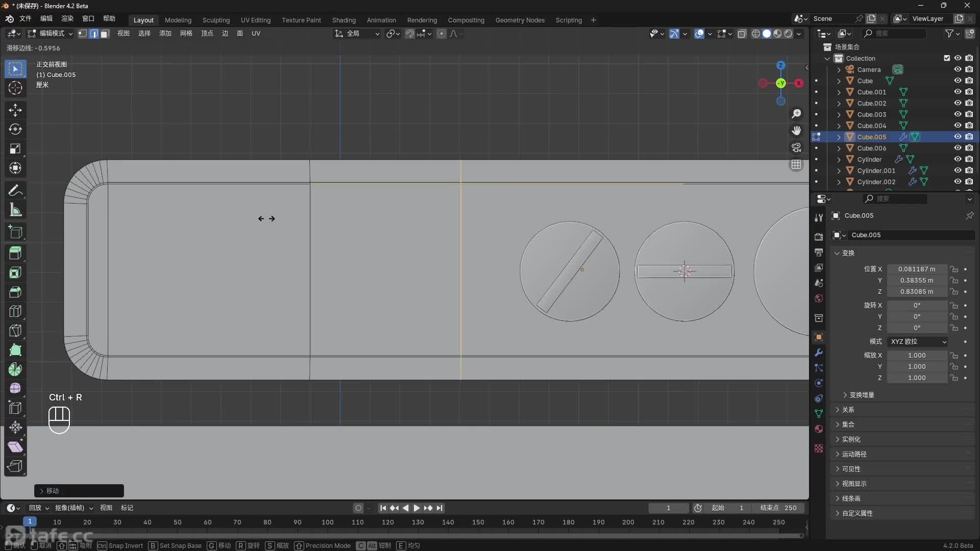
Task: Open the transform orientation dropdown
Action: 357,34
